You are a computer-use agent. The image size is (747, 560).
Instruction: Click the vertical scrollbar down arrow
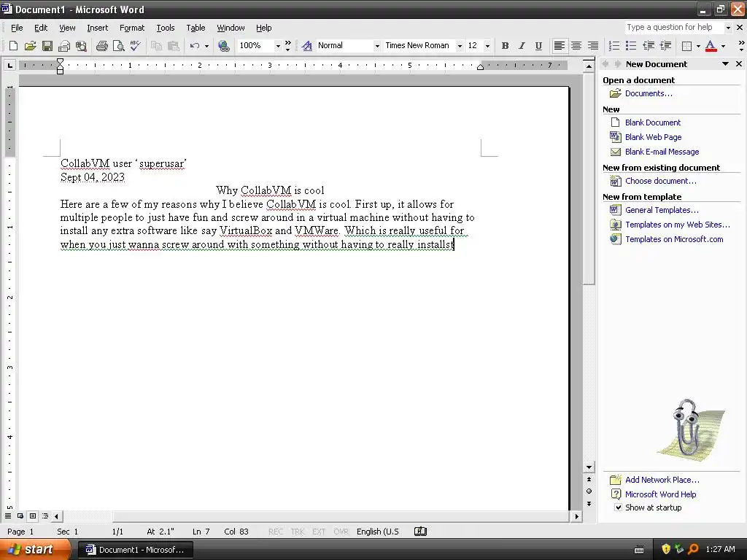589,467
